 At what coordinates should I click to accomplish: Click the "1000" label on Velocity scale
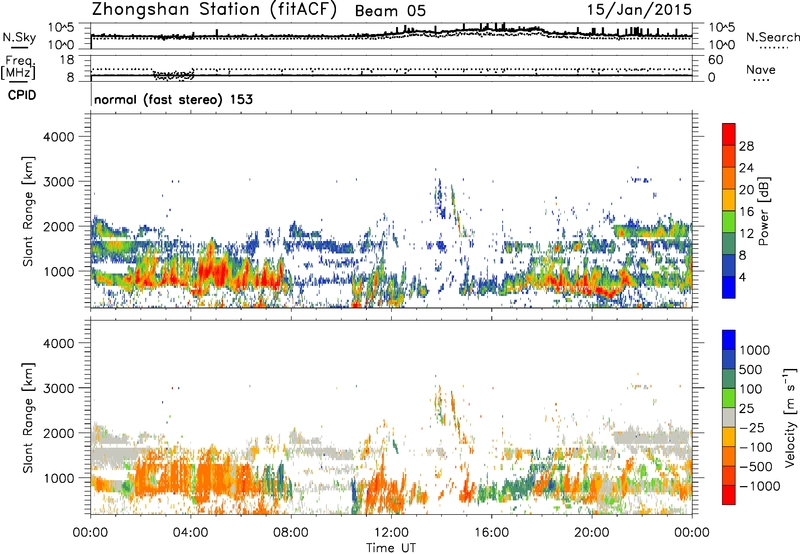(x=755, y=350)
